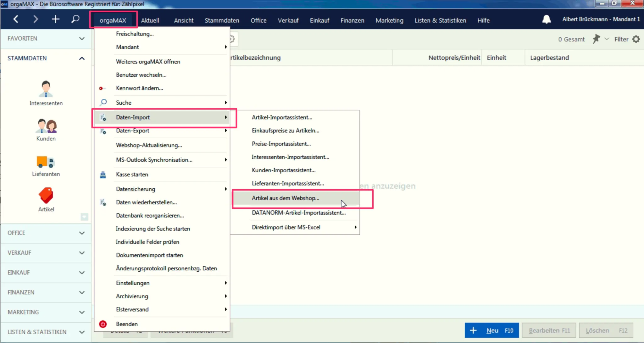
Task: Expand Direktimport über MS-Excel submenu
Action: coord(296,227)
